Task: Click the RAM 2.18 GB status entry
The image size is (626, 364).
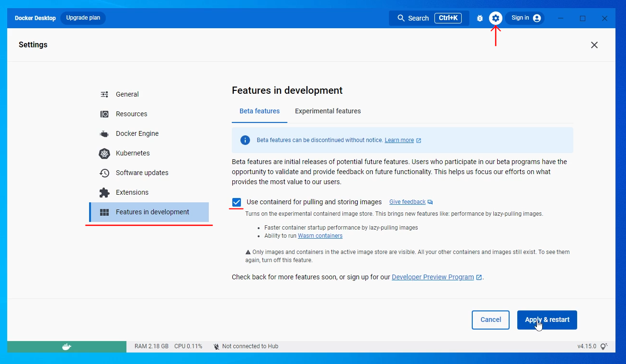Action: (151, 346)
